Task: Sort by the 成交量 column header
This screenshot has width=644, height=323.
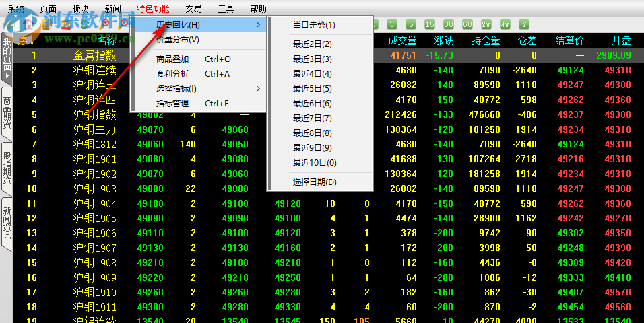Action: (402, 40)
